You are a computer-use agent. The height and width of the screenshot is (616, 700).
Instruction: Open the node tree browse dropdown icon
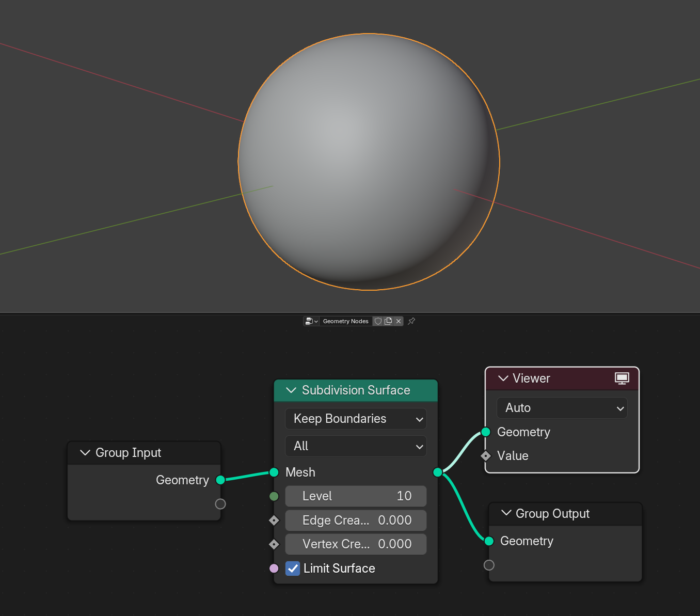(x=311, y=321)
